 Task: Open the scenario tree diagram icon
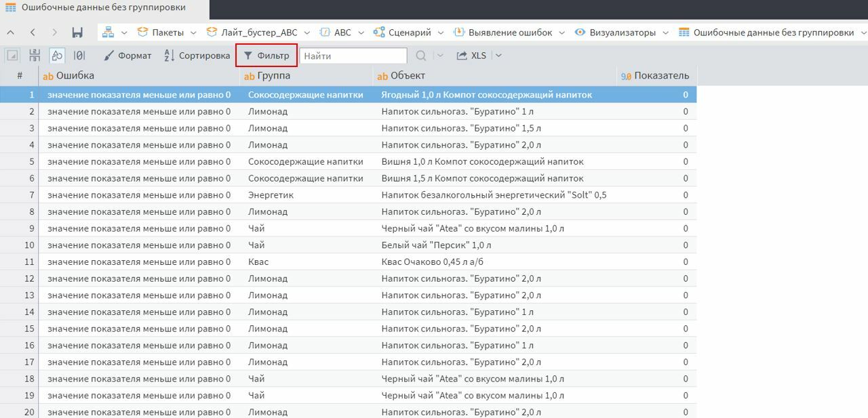tap(108, 31)
